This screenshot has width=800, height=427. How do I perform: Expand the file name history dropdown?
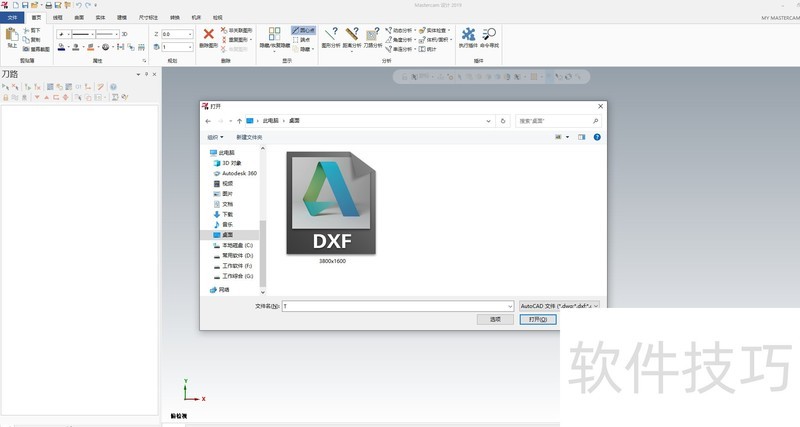[510, 306]
